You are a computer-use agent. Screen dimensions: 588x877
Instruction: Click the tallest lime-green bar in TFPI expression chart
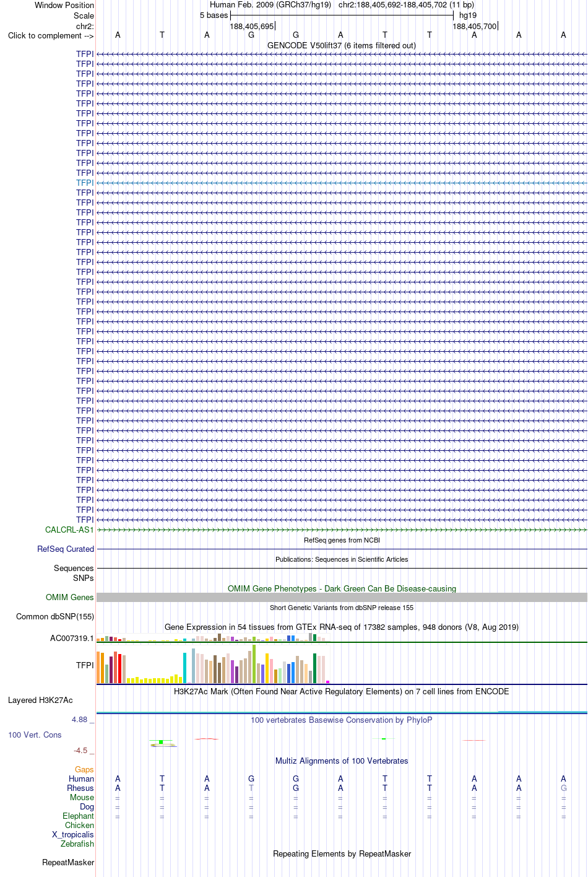coord(254,664)
